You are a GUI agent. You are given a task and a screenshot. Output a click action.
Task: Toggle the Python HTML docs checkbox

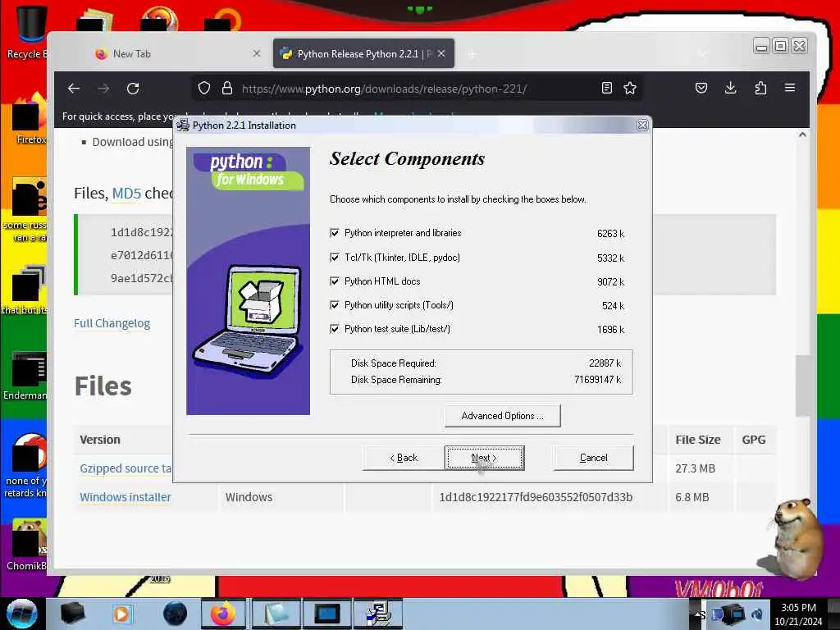click(335, 281)
